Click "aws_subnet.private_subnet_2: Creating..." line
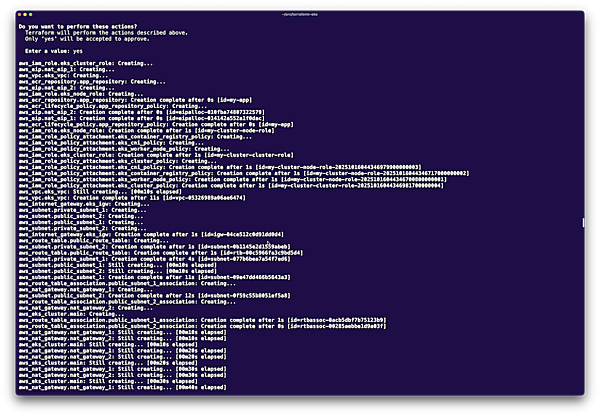 pos(83,229)
